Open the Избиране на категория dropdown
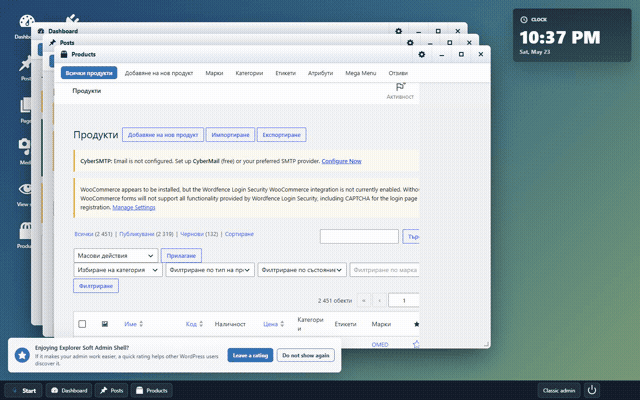The image size is (640, 400). point(118,270)
